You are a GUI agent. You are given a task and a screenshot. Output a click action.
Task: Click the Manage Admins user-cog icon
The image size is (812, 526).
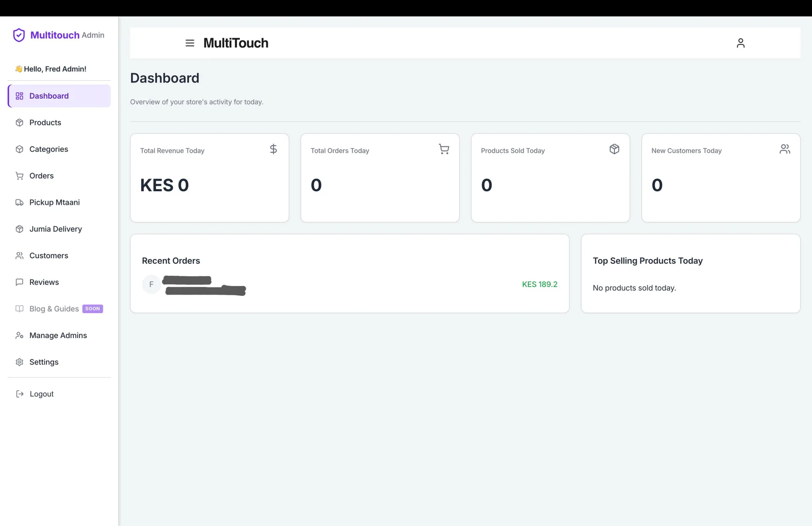tap(19, 336)
